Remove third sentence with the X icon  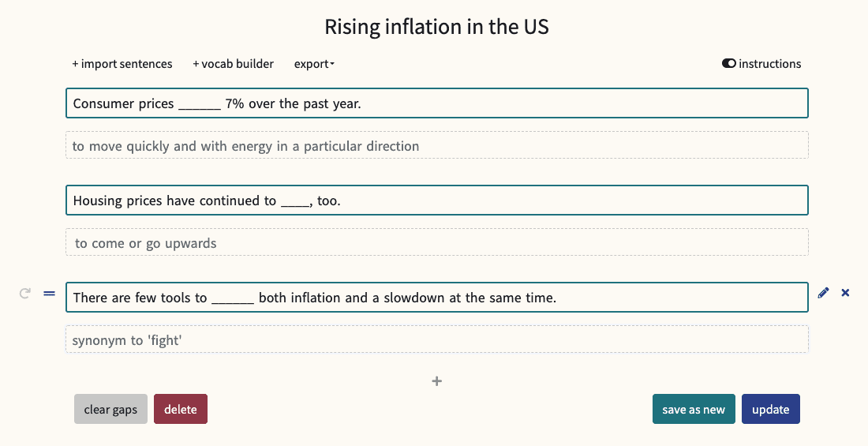coord(845,293)
